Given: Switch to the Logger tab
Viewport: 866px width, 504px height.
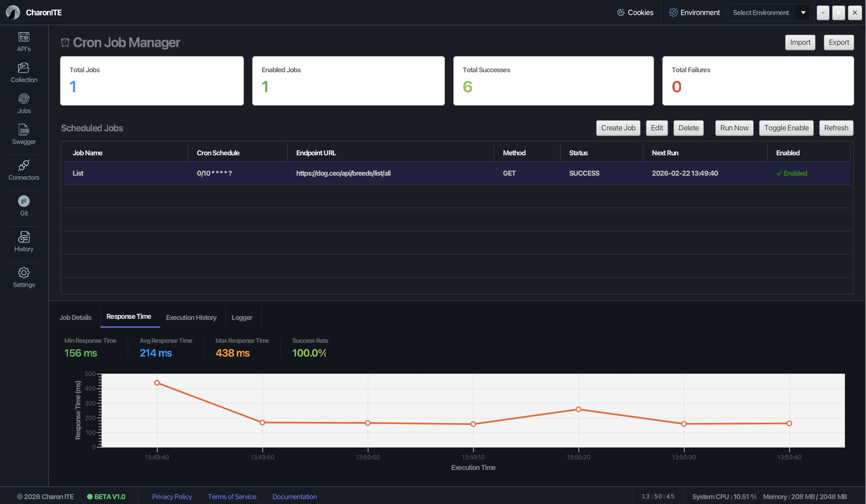Looking at the screenshot, I should (241, 318).
